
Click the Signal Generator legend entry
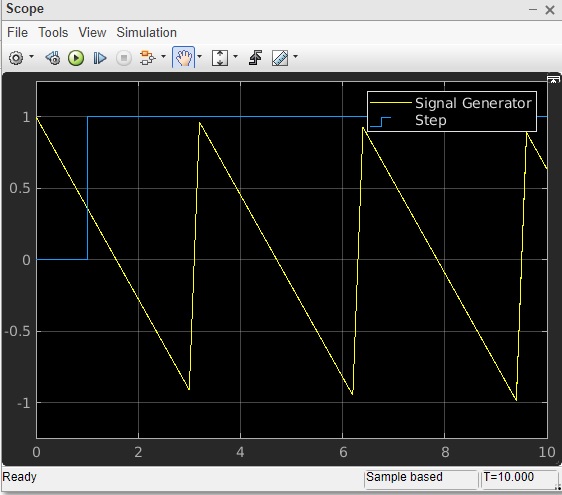tap(451, 103)
